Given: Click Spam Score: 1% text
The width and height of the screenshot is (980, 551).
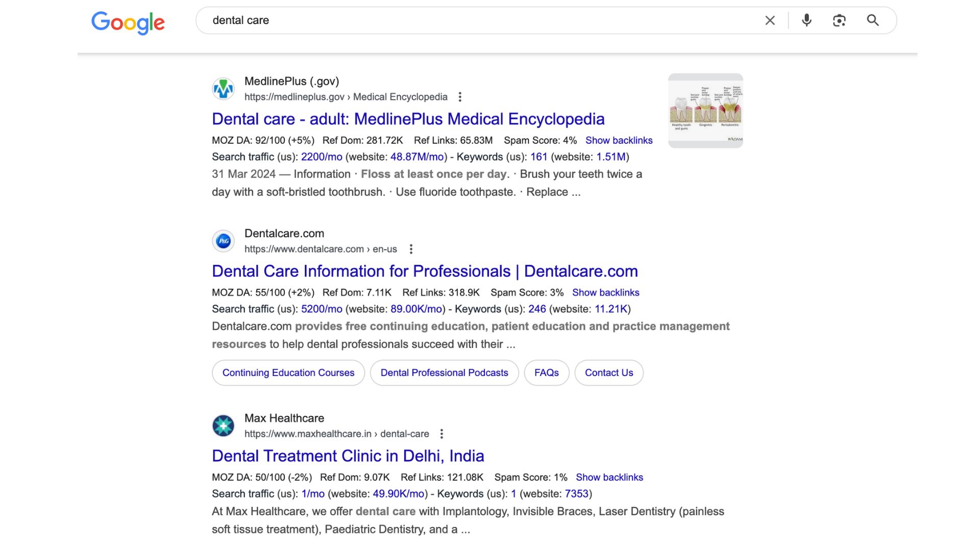Looking at the screenshot, I should [531, 477].
